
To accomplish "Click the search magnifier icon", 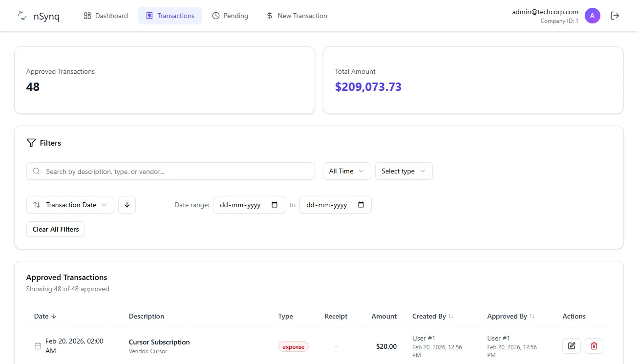I will click(x=36, y=171).
